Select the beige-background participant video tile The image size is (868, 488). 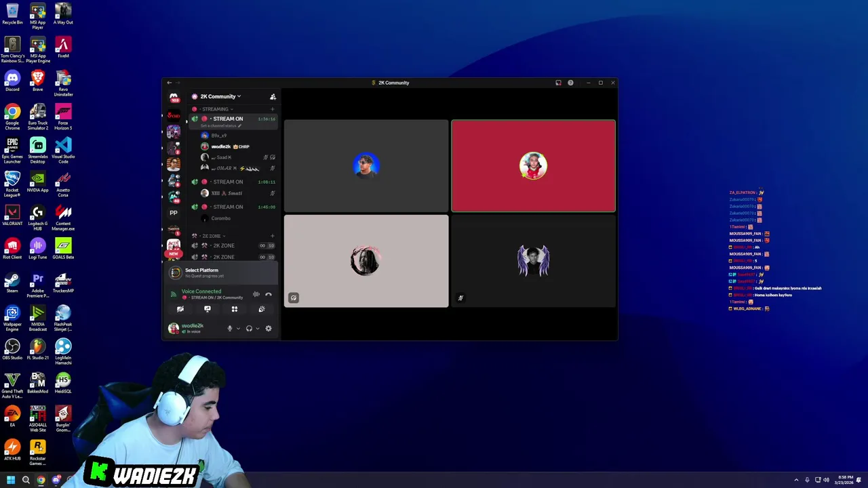point(366,261)
